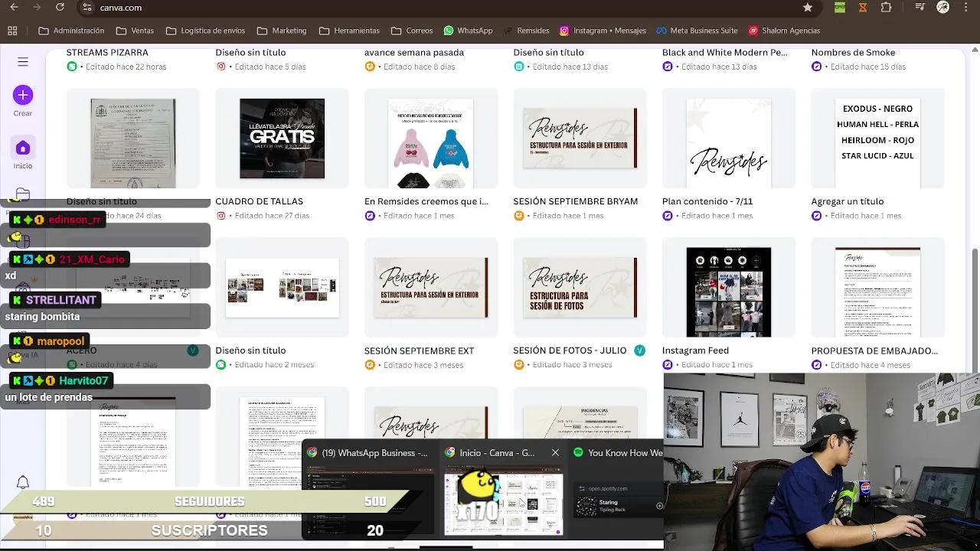Click browser back arrow
The height and width of the screenshot is (551, 980).
click(14, 8)
